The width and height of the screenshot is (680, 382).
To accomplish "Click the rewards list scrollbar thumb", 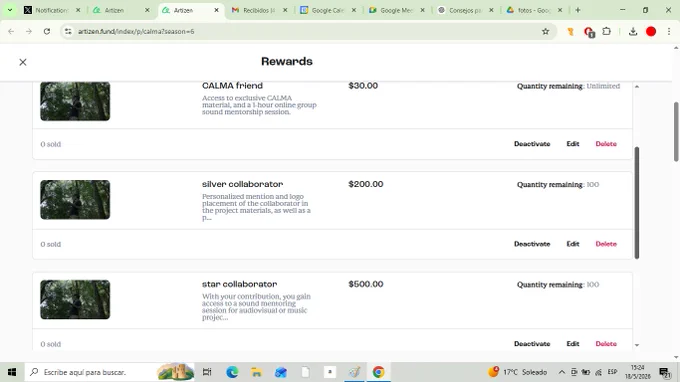I will [x=637, y=202].
